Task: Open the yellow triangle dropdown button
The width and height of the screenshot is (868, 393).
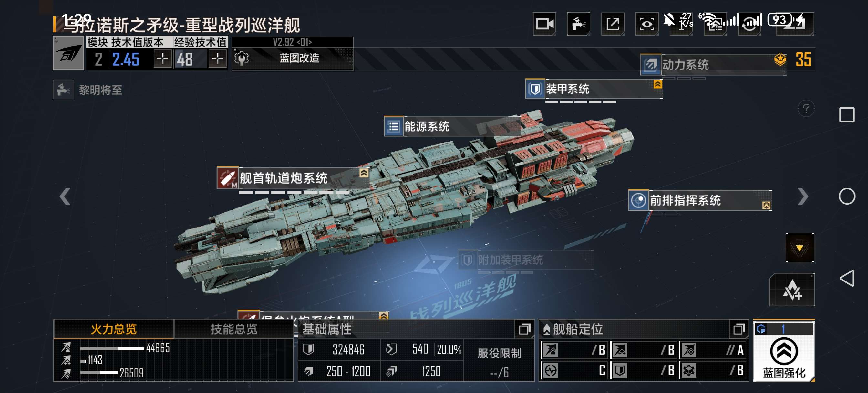Action: (x=800, y=248)
